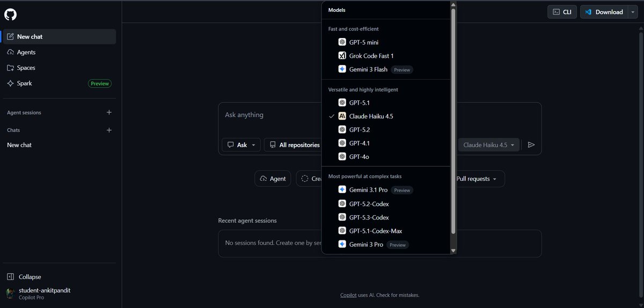
Task: Open the All repositories selector
Action: click(x=293, y=145)
